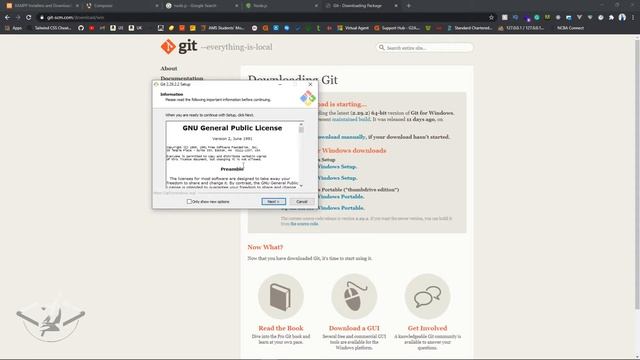Switch to the Node.js tab
This screenshot has height=360, width=640.
[x=280, y=6]
